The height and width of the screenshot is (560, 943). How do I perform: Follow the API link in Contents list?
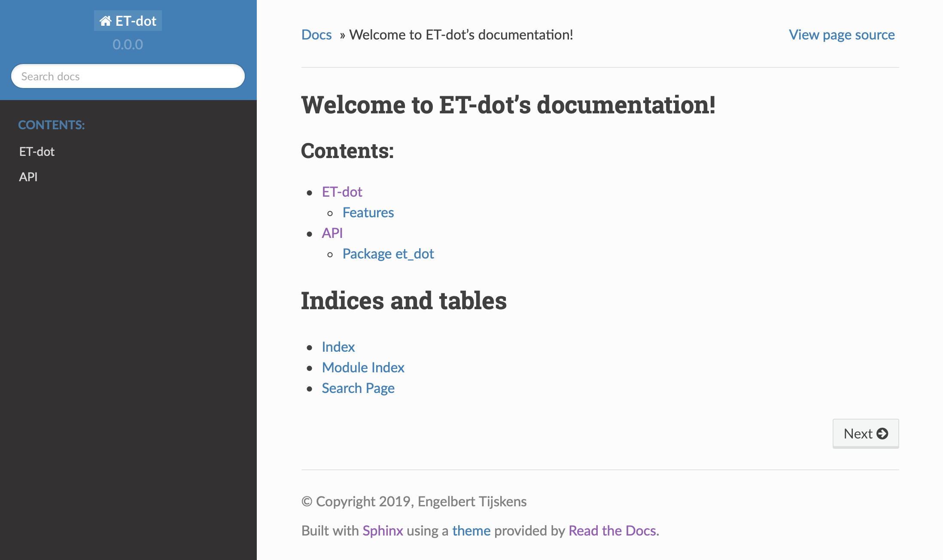coord(332,233)
